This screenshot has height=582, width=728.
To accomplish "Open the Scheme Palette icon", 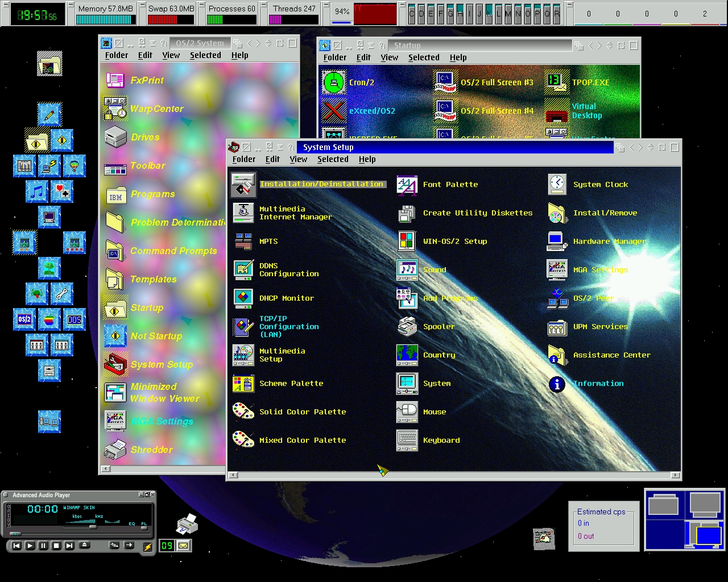I will point(243,383).
